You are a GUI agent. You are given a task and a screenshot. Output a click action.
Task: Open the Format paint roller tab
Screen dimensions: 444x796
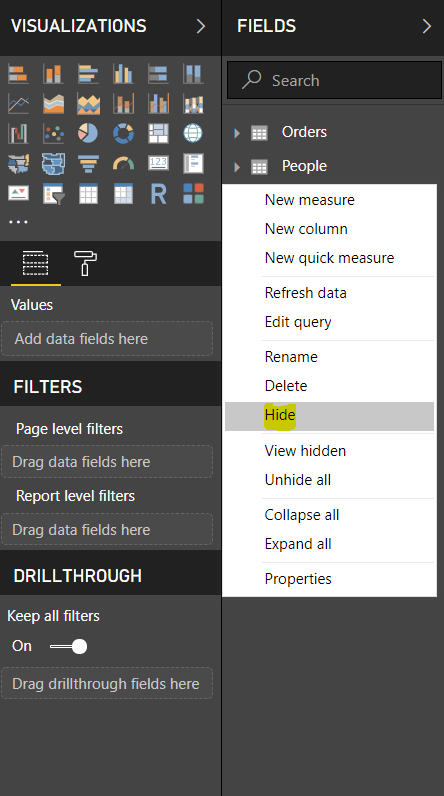[85, 263]
